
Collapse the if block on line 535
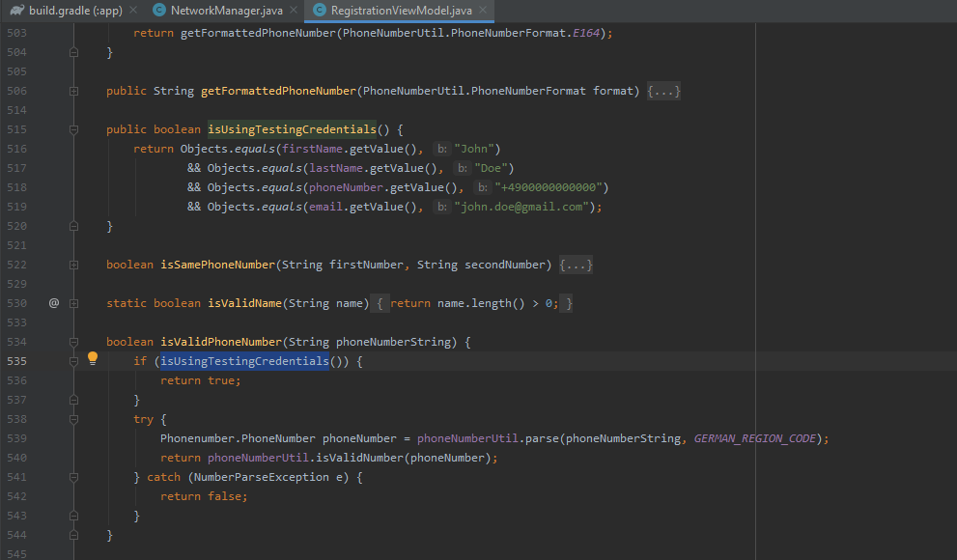click(73, 361)
